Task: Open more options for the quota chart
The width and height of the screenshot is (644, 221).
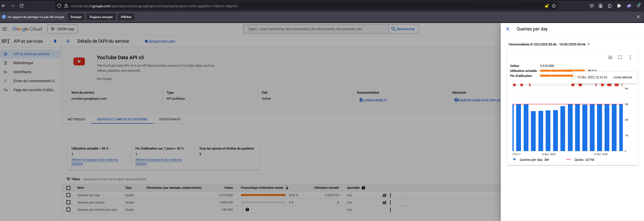Action: (630, 57)
